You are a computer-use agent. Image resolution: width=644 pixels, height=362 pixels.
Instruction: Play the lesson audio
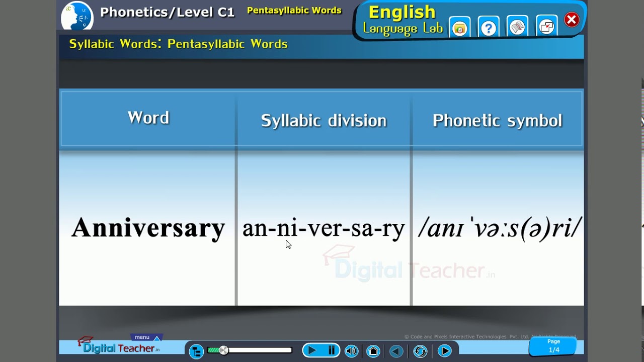(x=311, y=350)
